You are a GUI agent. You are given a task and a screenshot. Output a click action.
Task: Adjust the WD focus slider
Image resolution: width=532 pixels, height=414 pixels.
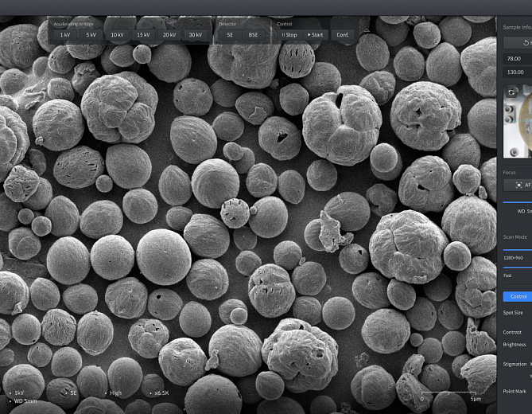tap(518, 202)
